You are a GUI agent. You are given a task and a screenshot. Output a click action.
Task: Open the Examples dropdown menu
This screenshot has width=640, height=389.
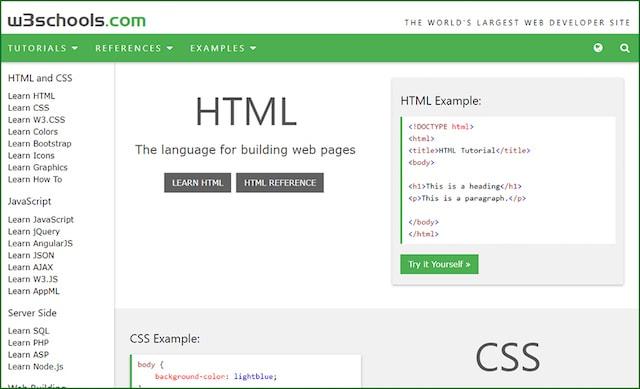223,48
